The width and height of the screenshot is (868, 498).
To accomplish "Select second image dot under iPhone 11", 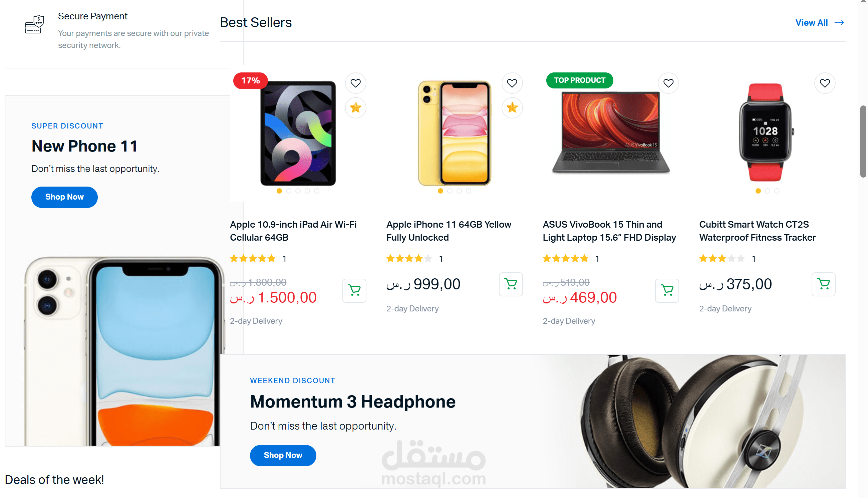I will (450, 191).
